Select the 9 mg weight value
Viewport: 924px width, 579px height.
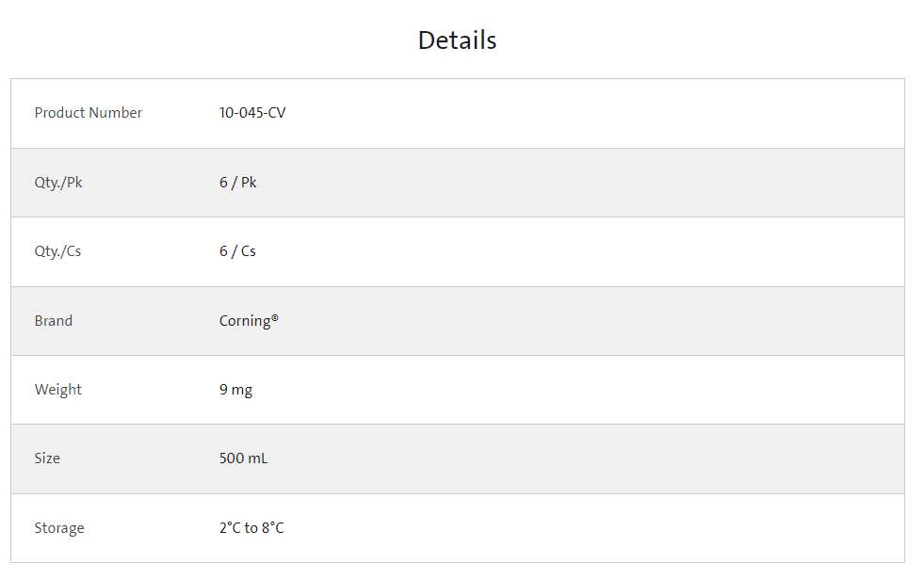pos(235,390)
